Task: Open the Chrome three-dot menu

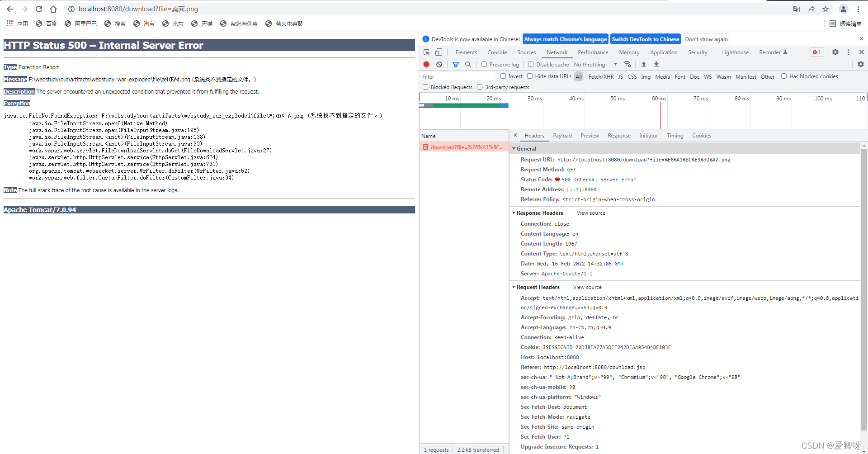Action: click(x=858, y=9)
